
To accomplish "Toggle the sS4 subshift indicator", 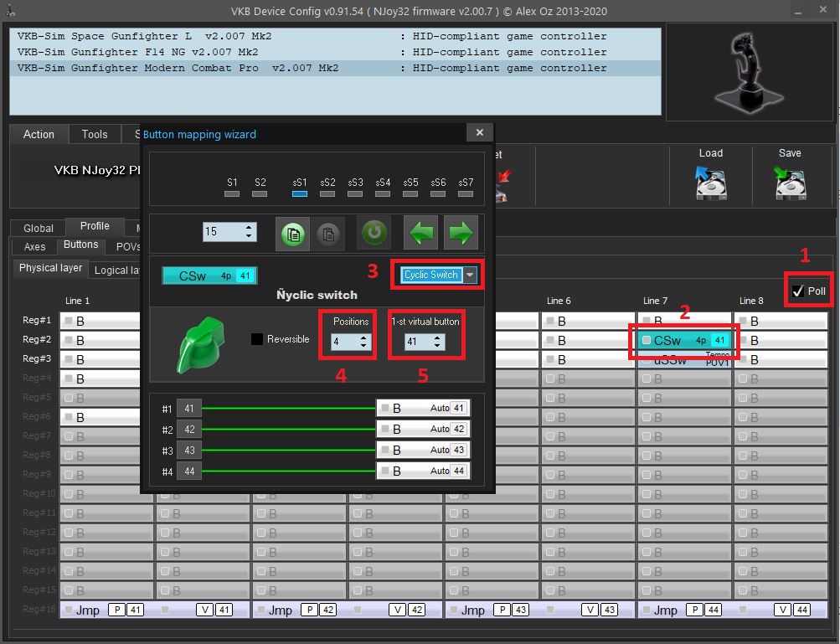I will coord(383,193).
